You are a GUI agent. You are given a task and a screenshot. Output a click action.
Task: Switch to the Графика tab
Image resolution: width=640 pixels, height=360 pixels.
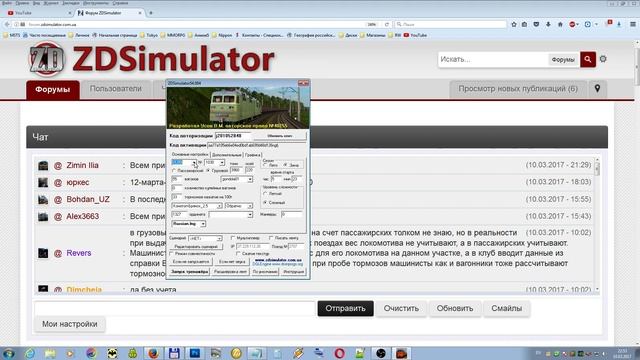pyautogui.click(x=253, y=155)
